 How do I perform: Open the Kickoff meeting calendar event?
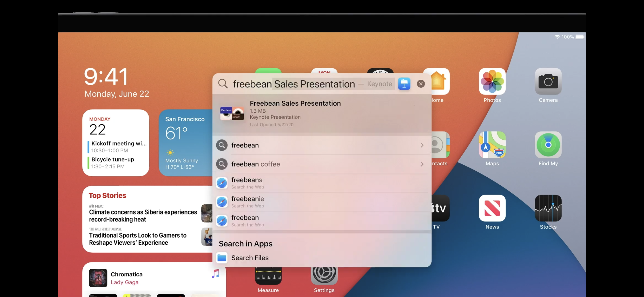pyautogui.click(x=118, y=147)
